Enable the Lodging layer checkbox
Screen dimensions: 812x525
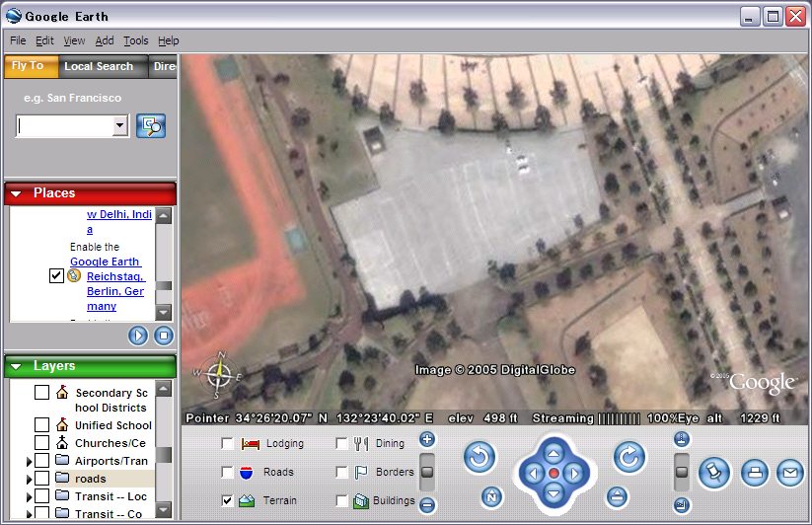tap(228, 444)
